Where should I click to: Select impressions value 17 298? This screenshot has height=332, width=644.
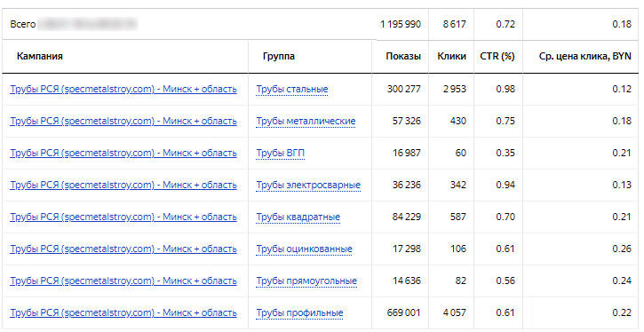point(407,249)
